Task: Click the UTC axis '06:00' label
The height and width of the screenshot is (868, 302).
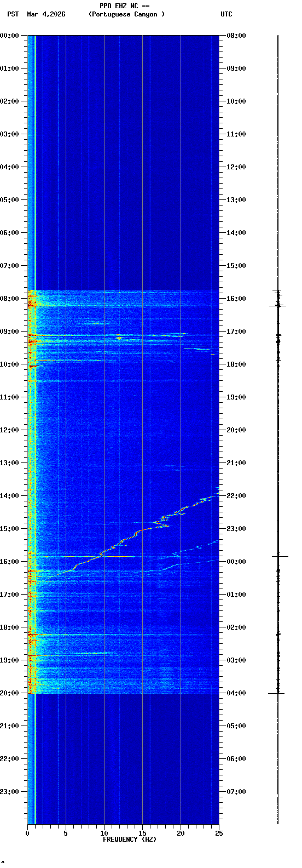Action: 236,759
